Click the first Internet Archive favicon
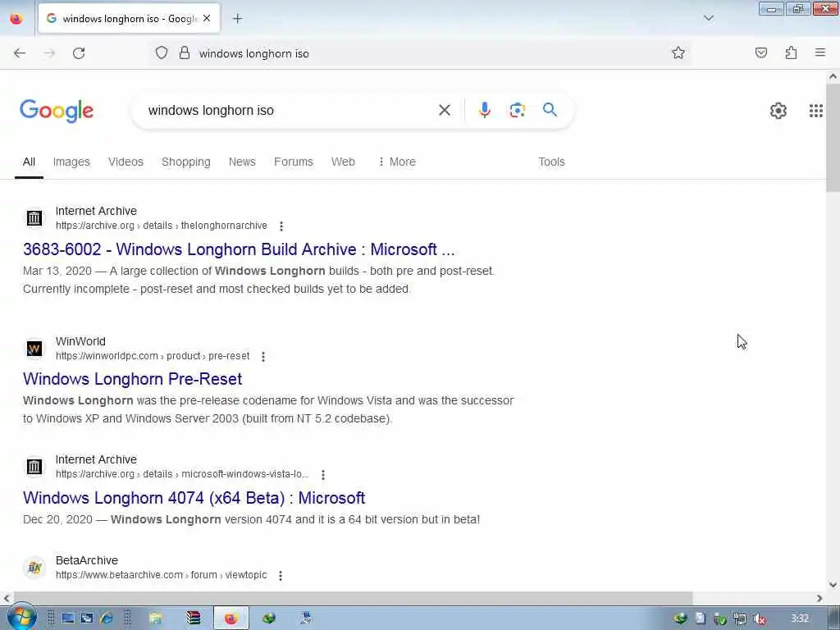 pyautogui.click(x=34, y=218)
